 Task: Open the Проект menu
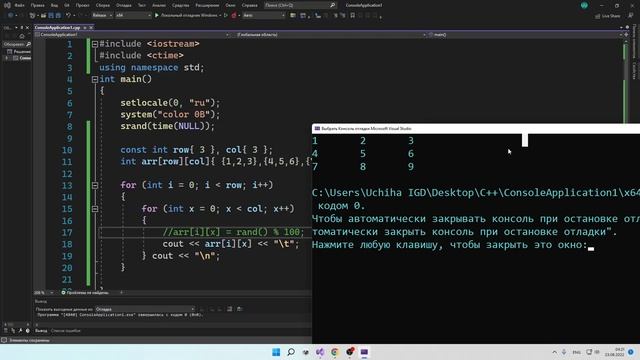(82, 5)
